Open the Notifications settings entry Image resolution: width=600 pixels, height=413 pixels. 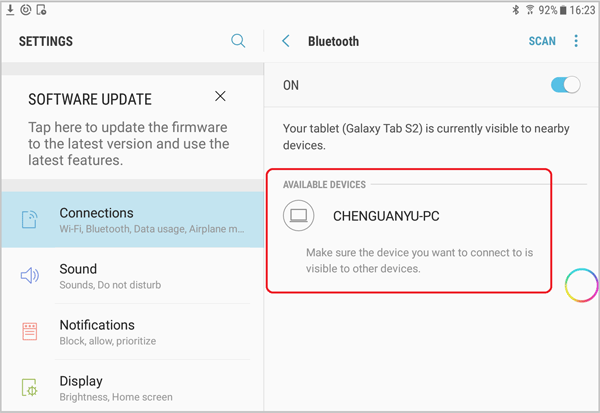132,331
